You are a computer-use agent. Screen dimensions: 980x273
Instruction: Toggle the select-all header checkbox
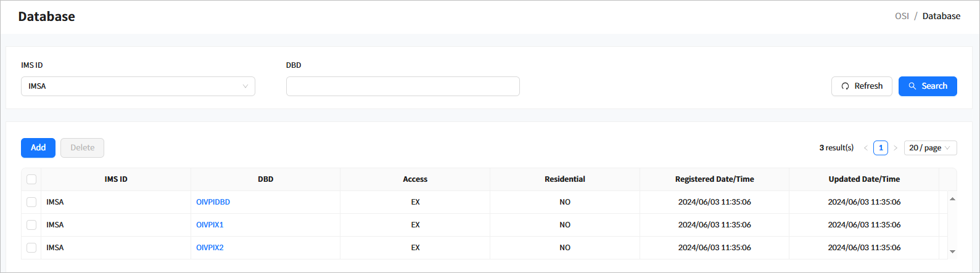pyautogui.click(x=31, y=179)
